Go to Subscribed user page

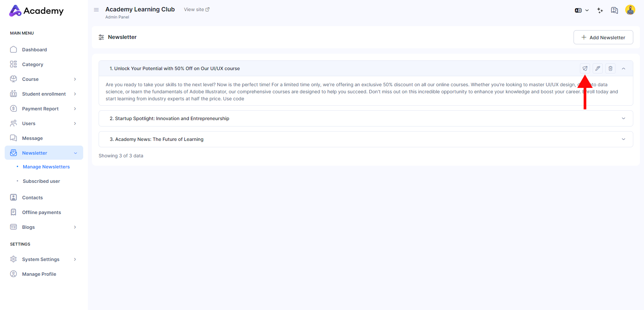point(41,181)
